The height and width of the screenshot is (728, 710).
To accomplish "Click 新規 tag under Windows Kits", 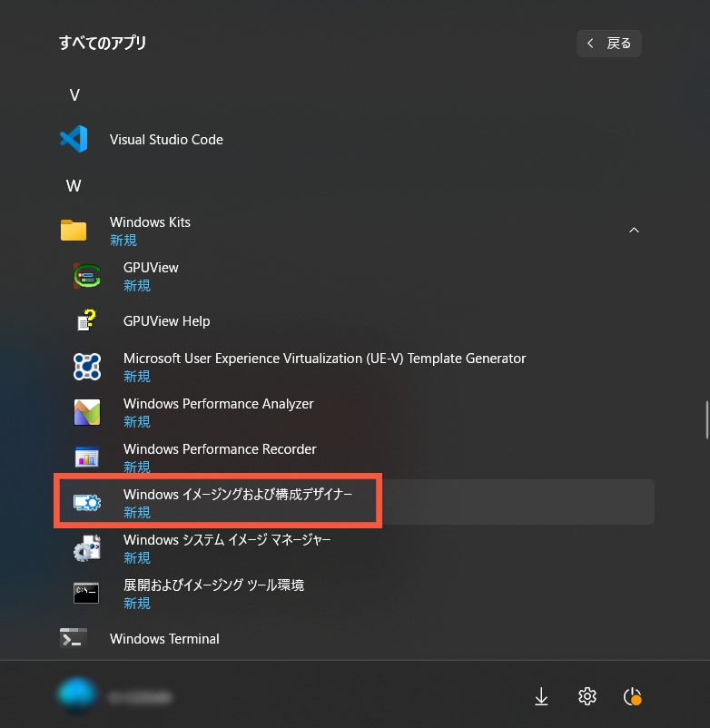I will click(x=123, y=240).
